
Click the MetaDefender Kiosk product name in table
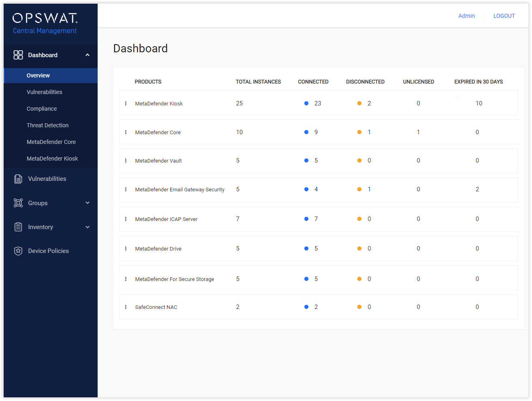tap(159, 104)
